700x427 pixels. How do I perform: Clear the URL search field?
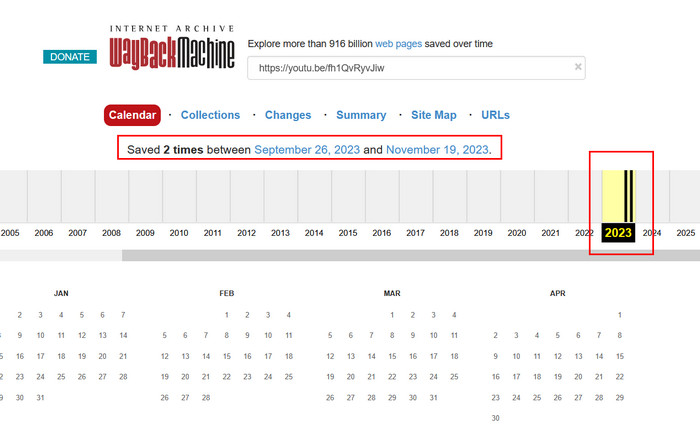click(x=578, y=67)
